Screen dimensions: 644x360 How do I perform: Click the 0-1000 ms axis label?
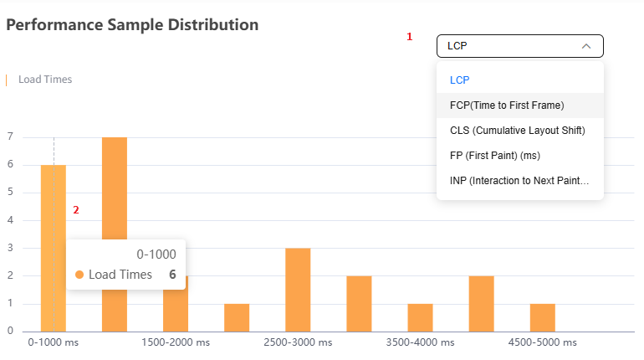coord(54,342)
